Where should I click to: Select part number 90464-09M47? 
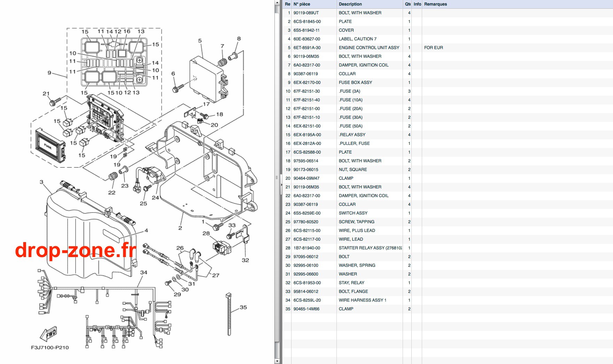click(x=306, y=178)
